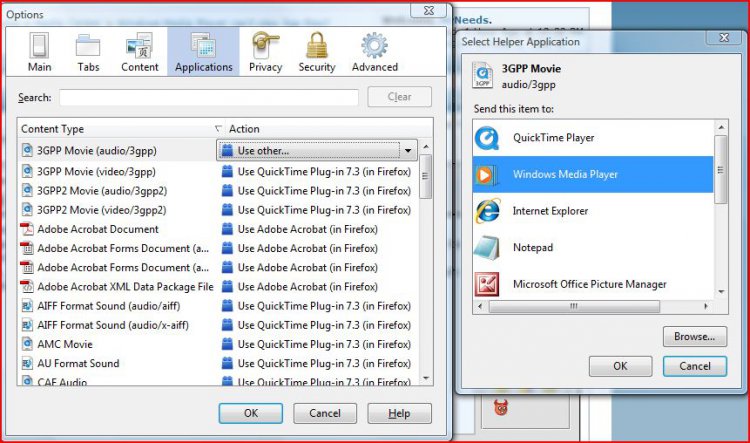Click AIFF Format Sound (audio/aiff) icon

(27, 306)
